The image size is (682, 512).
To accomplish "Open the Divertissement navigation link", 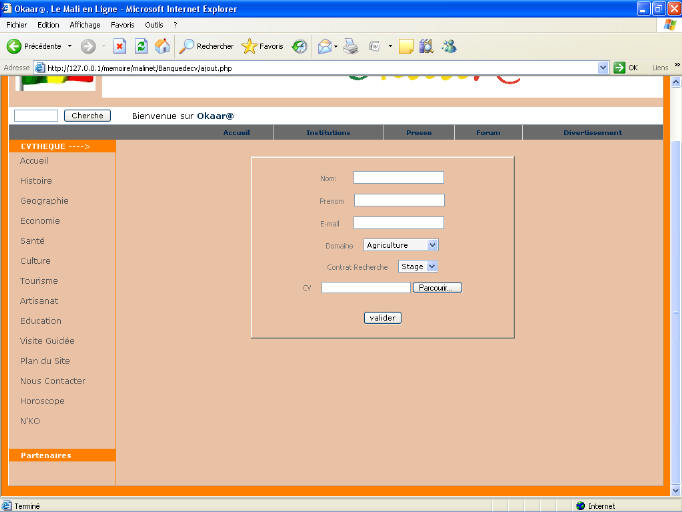I will pyautogui.click(x=592, y=133).
